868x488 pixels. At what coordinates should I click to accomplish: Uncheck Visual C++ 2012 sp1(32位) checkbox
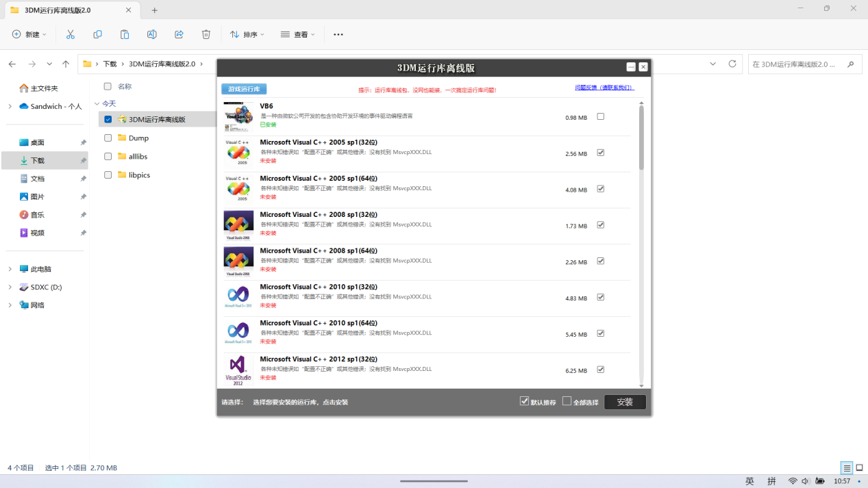tap(601, 370)
